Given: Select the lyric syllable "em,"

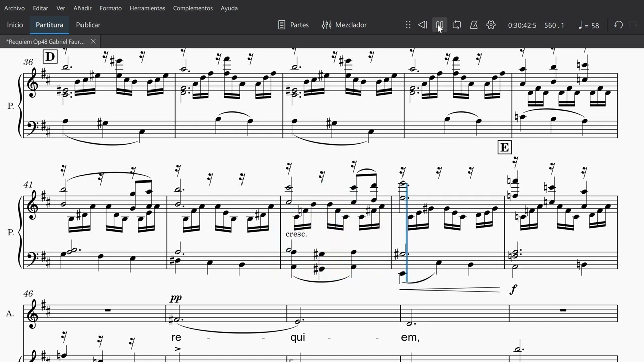Looking at the screenshot, I should (x=410, y=337).
